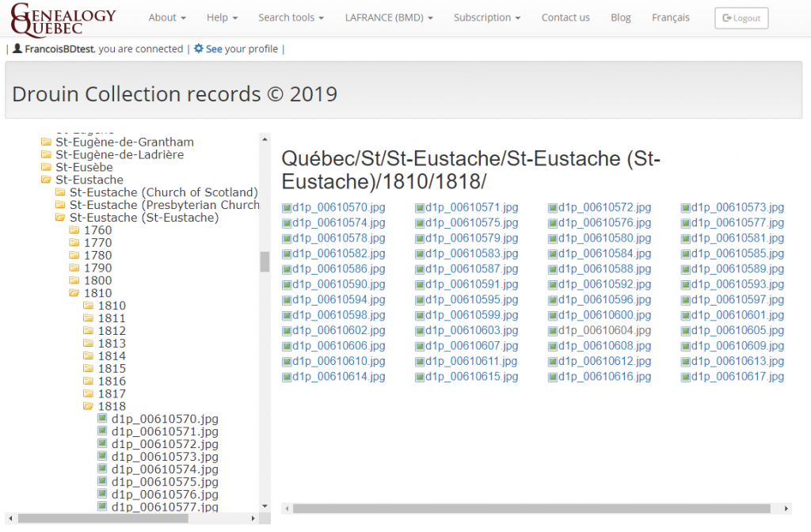Select year 1812 in the tree
Image resolution: width=811 pixels, height=532 pixels.
(112, 330)
